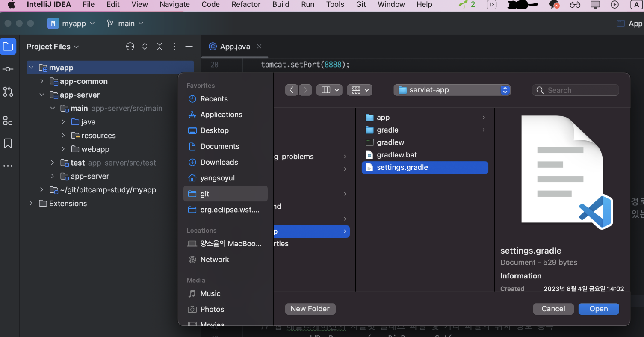
Task: Open the Commit tool window icon
Action: coord(8,69)
